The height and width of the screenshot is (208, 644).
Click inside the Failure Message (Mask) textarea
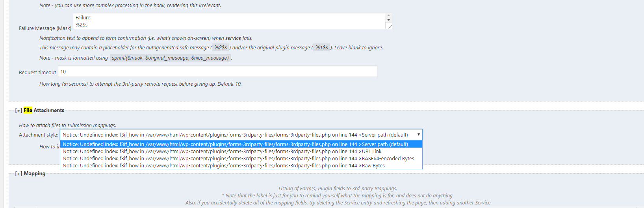[229, 21]
